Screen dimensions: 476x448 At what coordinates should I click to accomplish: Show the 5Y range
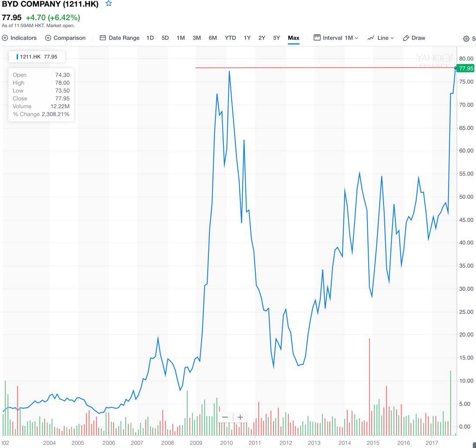[276, 38]
